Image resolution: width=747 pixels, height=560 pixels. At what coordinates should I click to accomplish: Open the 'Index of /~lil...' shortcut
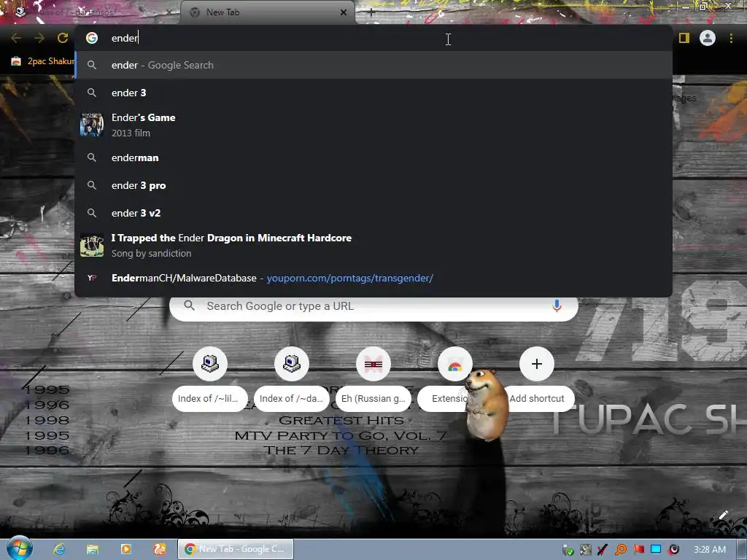click(209, 379)
